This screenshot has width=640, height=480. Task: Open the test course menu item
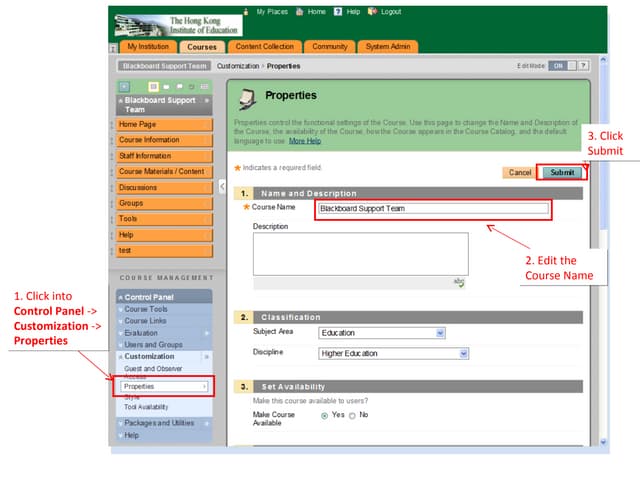point(164,251)
